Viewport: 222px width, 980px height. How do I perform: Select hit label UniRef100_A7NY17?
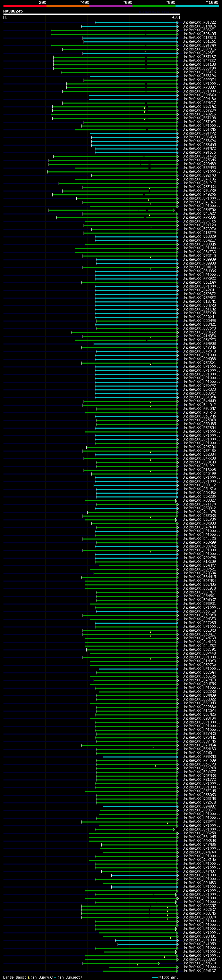199,103
